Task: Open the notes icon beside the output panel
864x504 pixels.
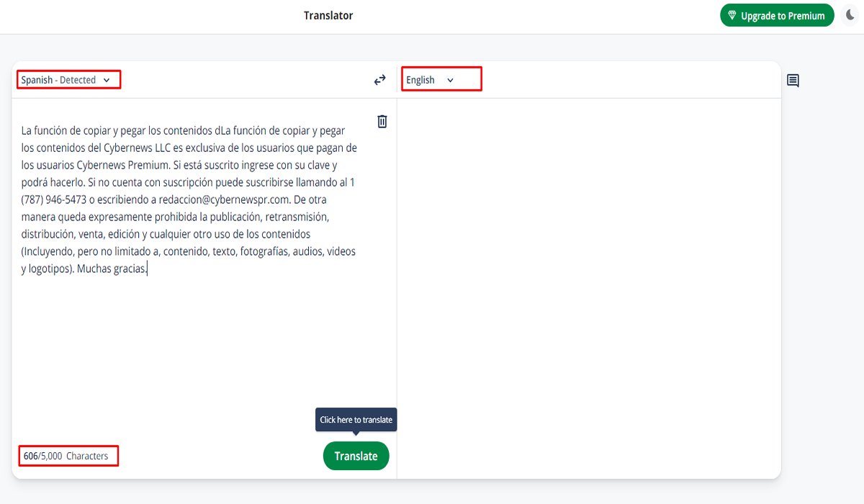Action: click(793, 81)
